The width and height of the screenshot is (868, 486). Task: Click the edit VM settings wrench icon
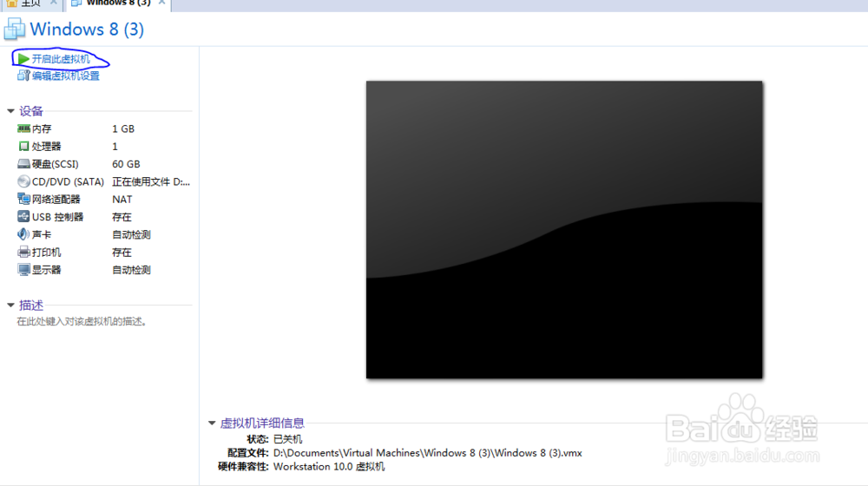[x=23, y=76]
